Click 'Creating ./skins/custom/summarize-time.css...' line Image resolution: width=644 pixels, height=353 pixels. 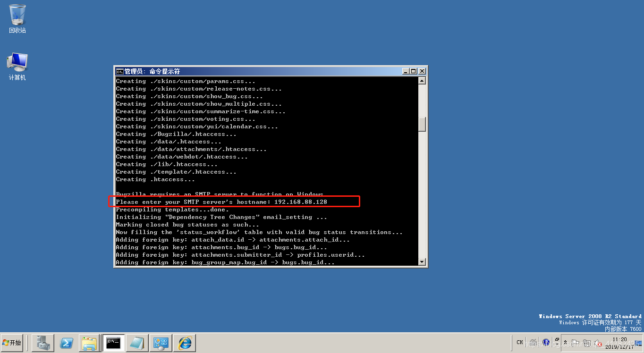(201, 111)
